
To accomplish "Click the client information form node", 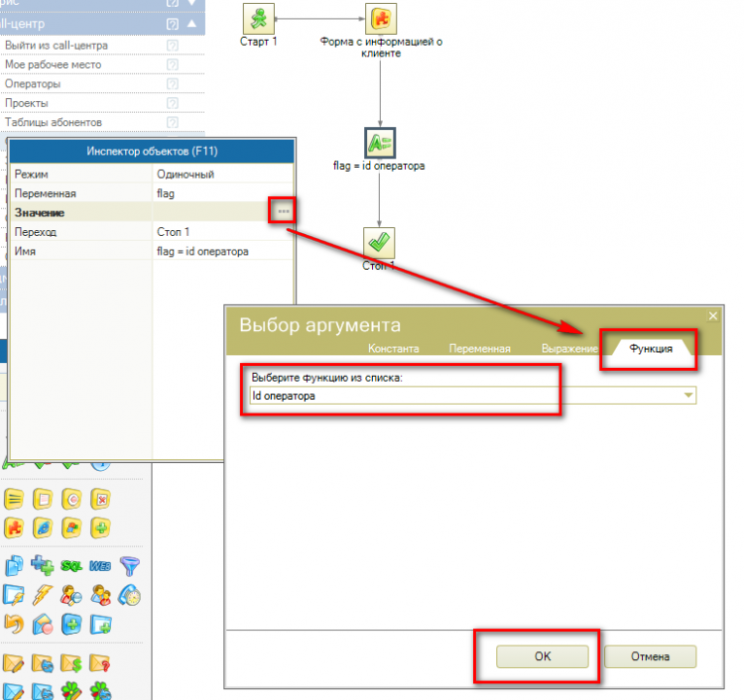I will click(x=380, y=19).
